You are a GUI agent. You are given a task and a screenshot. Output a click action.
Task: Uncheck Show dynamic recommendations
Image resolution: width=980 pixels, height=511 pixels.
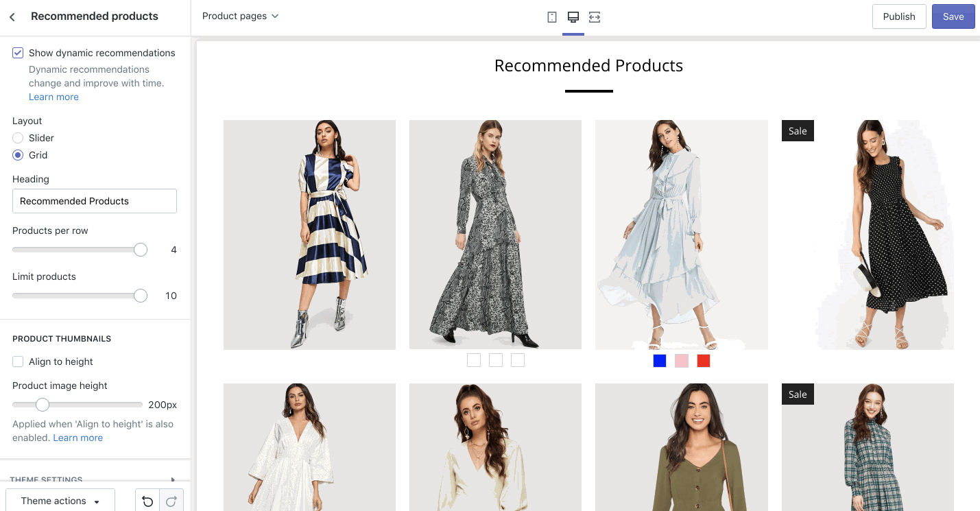pos(18,53)
